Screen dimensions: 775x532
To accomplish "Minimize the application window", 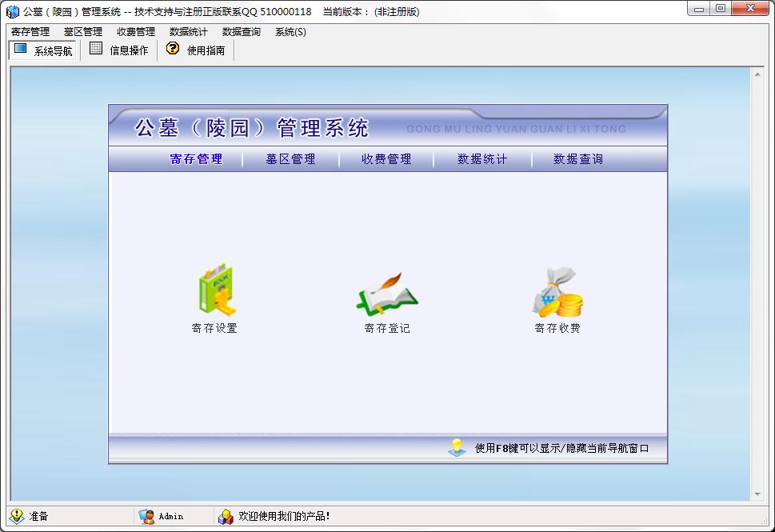I will (x=699, y=9).
